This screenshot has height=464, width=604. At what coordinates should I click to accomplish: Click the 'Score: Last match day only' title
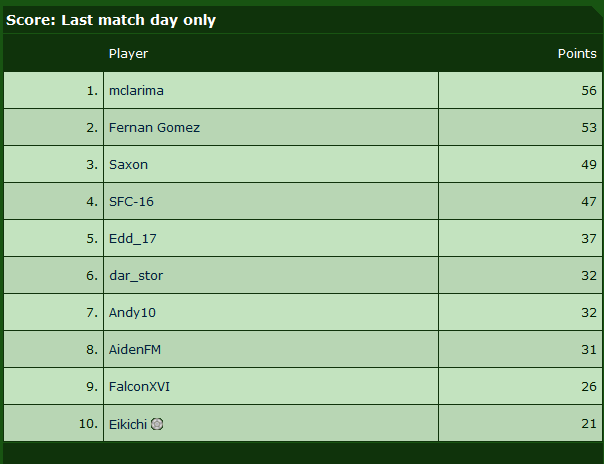coord(111,20)
